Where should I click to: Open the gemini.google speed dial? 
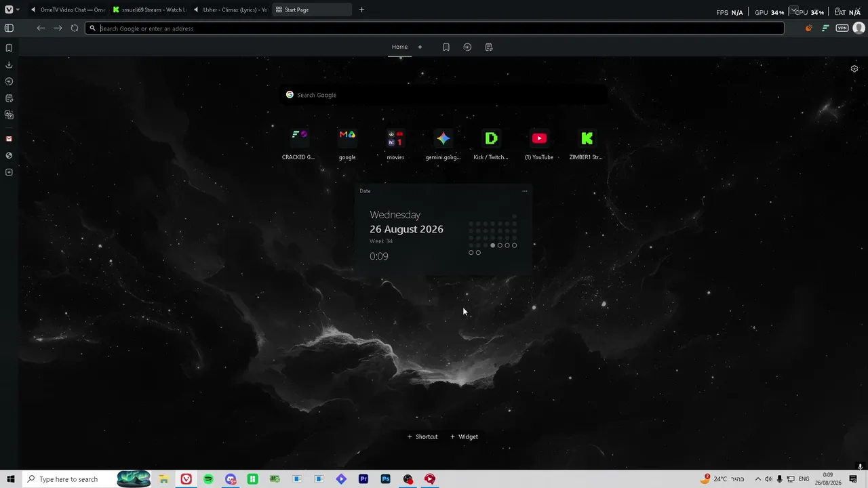(443, 144)
